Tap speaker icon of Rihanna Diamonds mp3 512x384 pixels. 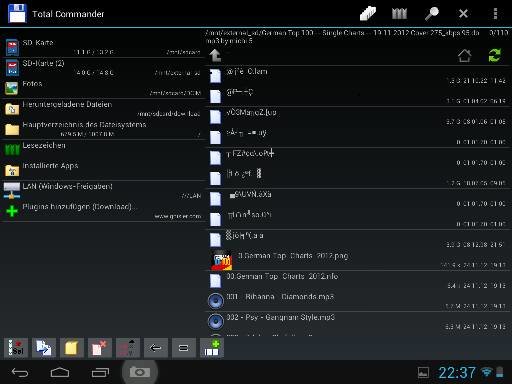coord(216,301)
